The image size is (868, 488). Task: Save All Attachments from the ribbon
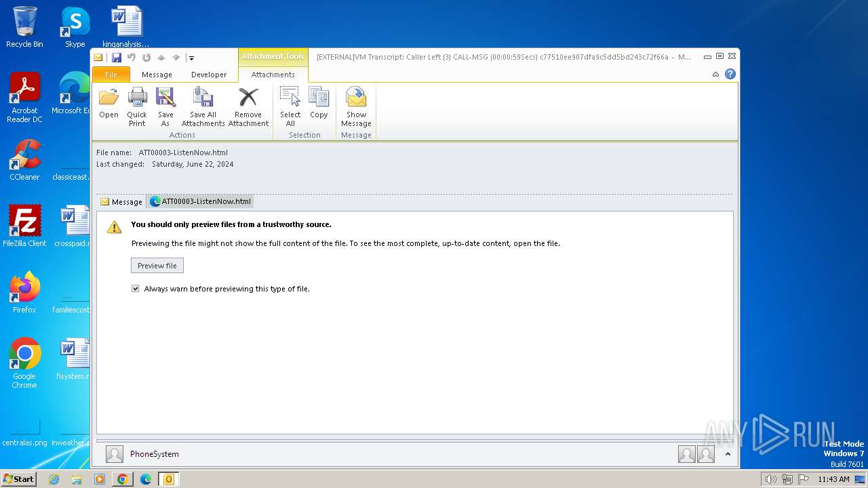[203, 107]
